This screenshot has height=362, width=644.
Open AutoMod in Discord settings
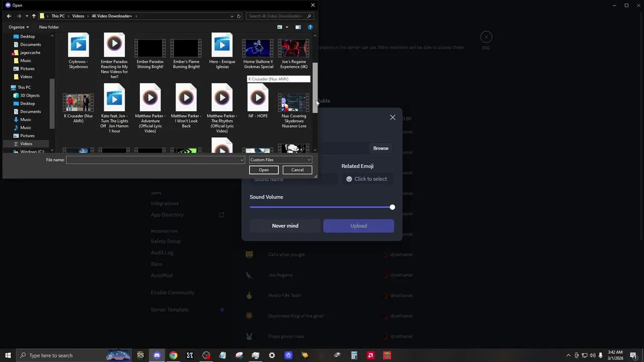(162, 276)
